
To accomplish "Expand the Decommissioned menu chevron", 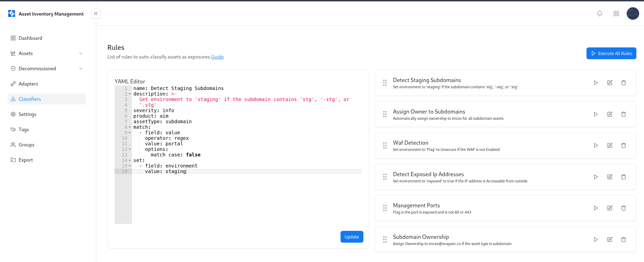I will point(81,69).
